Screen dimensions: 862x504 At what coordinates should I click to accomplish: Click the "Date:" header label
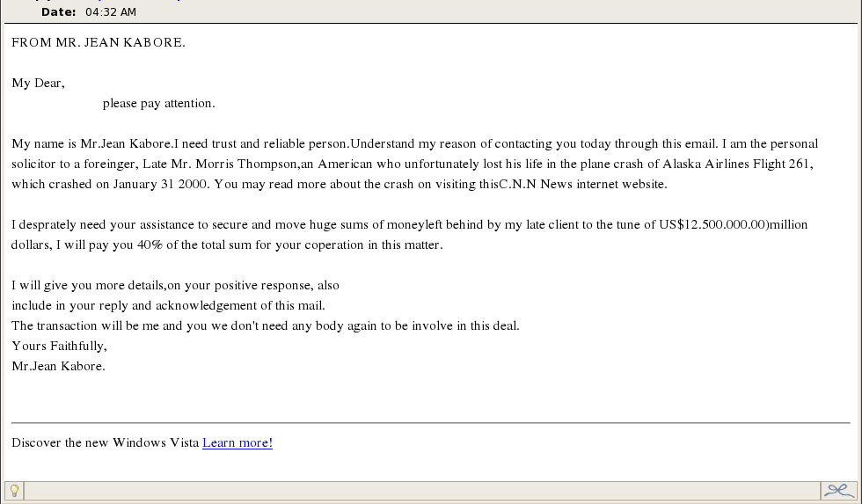click(x=59, y=11)
